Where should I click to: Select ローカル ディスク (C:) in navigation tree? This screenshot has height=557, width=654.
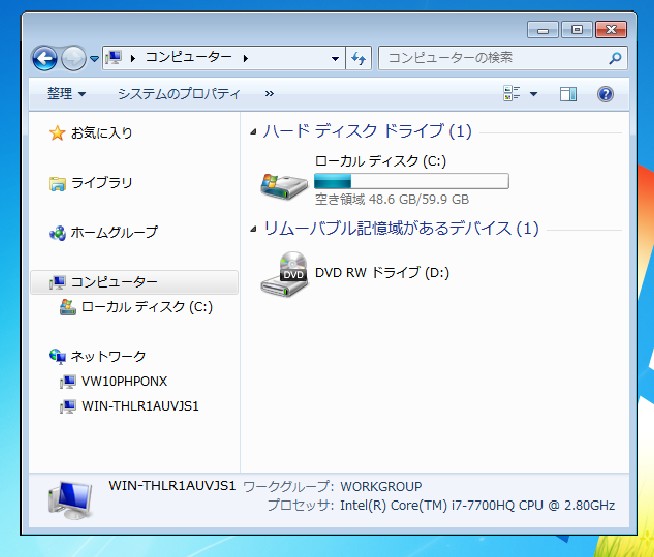[x=147, y=307]
